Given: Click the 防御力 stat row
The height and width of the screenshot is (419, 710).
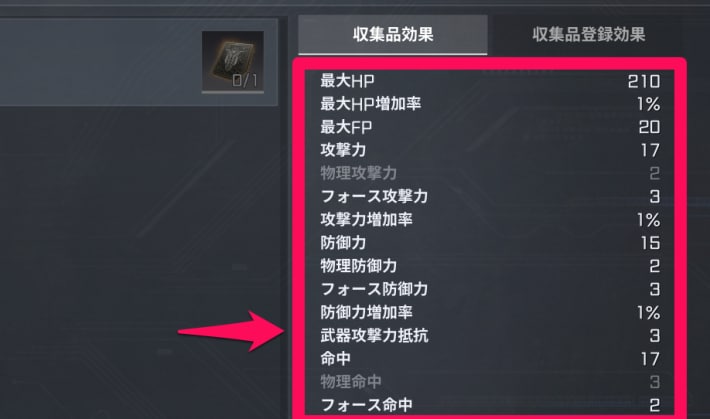Looking at the screenshot, I should 489,243.
